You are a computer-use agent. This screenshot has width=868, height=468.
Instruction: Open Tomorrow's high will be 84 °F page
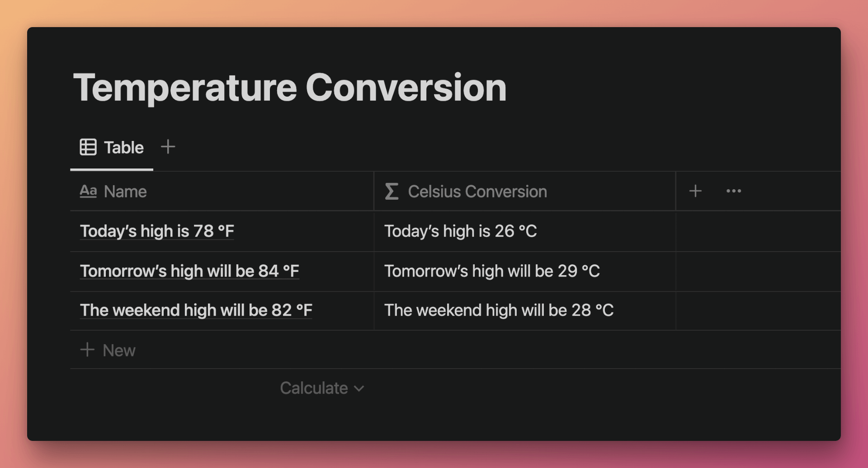[x=189, y=271]
